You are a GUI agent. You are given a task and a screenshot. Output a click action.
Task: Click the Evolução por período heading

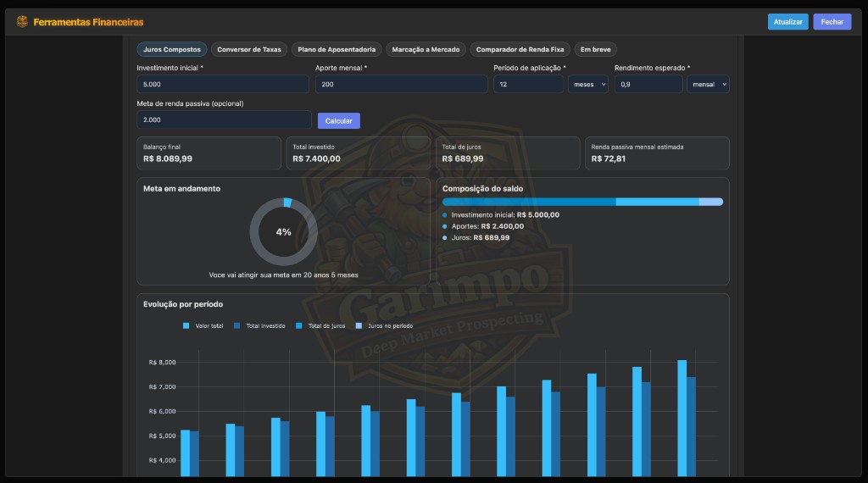coord(183,304)
